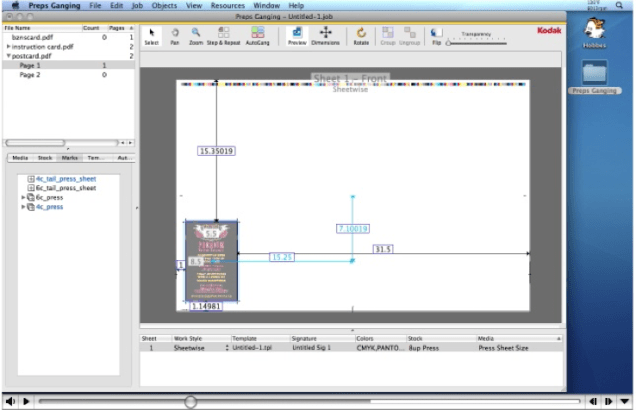Activate the Zoom tool
The width and height of the screenshot is (636, 410).
click(x=196, y=34)
